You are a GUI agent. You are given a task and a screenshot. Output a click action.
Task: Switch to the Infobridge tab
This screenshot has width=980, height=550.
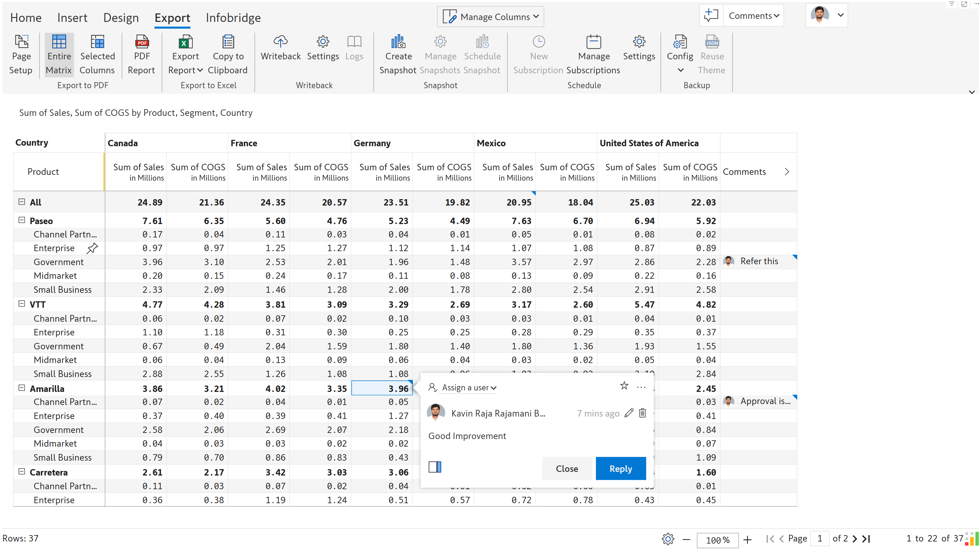coord(233,18)
